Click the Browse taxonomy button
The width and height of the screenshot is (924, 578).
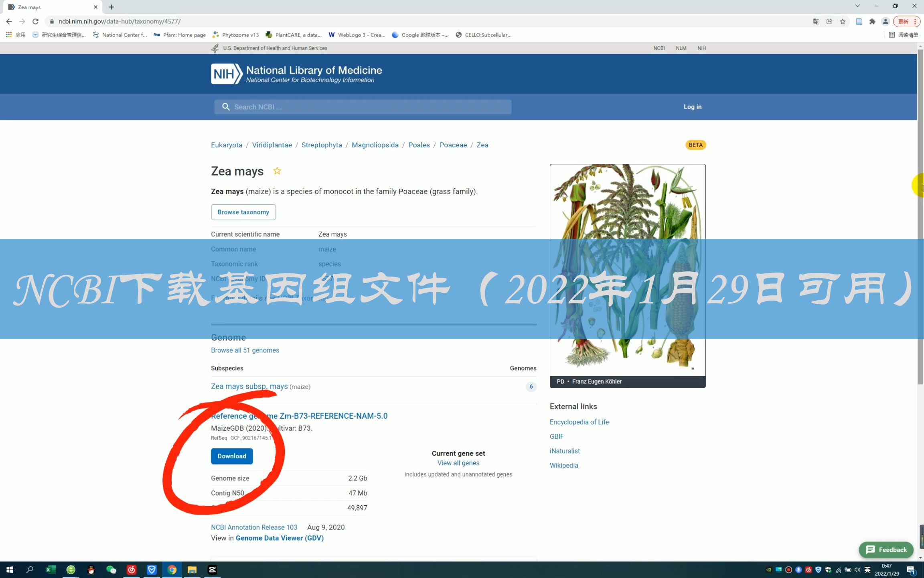coord(243,212)
